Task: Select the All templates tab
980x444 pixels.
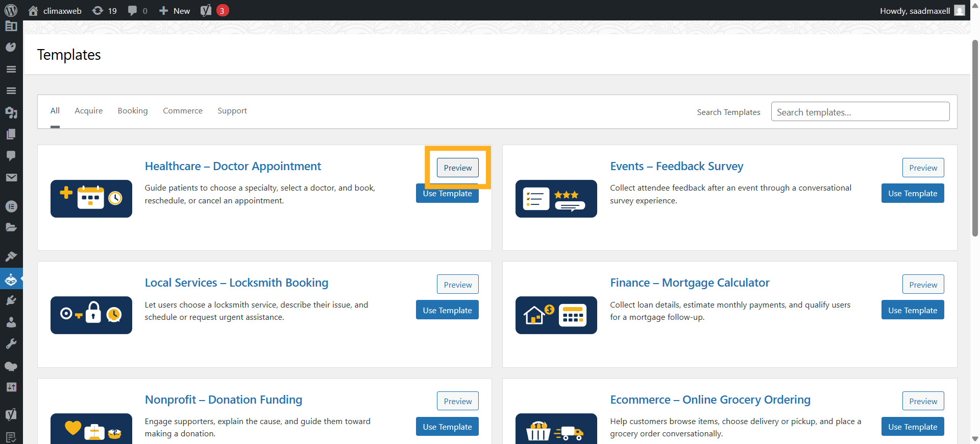Action: 55,111
